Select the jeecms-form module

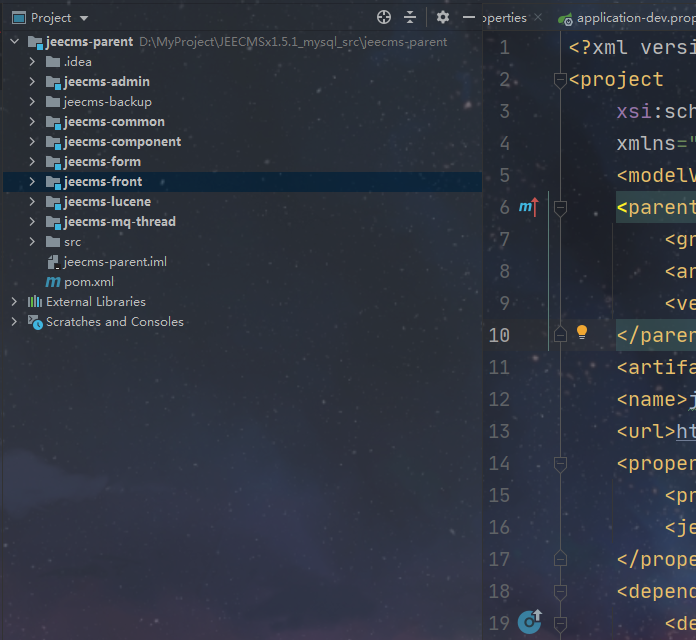pyautogui.click(x=102, y=162)
